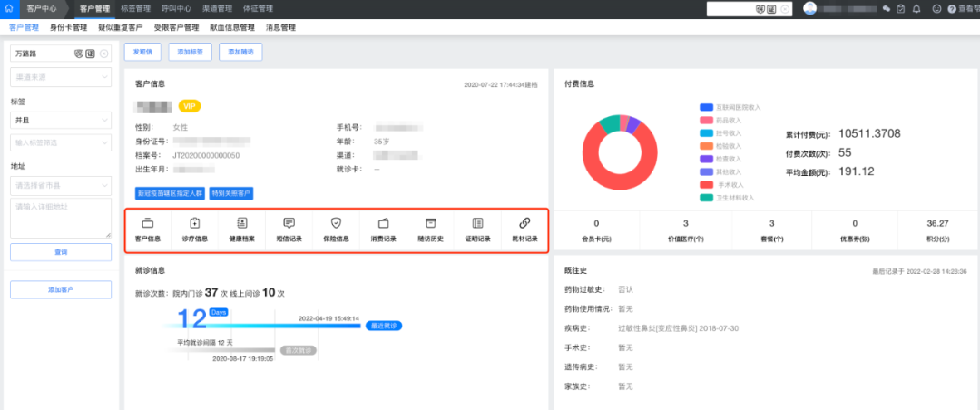The height and width of the screenshot is (410, 980).
Task: Click the 新冠疫苗辖区指定人群 tag
Action: click(x=171, y=193)
